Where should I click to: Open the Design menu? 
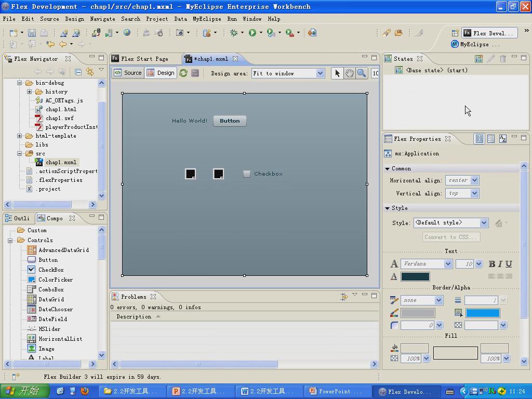click(x=74, y=19)
